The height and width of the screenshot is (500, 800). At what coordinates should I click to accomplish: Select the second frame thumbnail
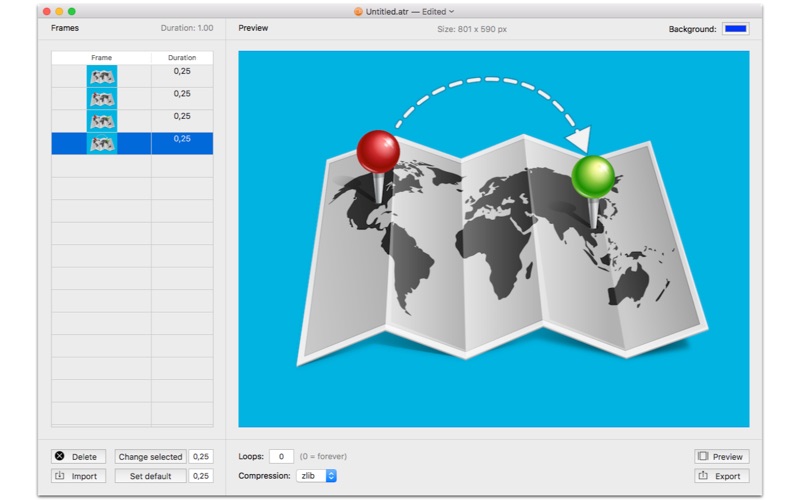coord(102,98)
